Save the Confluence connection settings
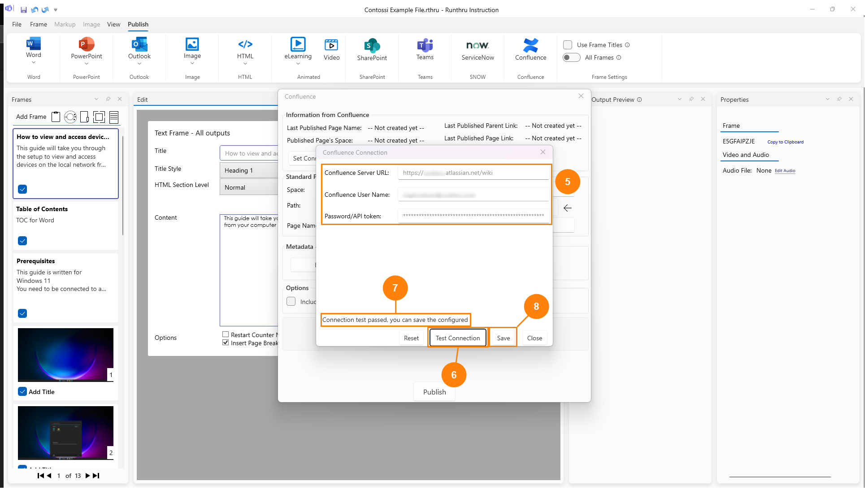Screen dimensions: 868x490 pos(503,338)
